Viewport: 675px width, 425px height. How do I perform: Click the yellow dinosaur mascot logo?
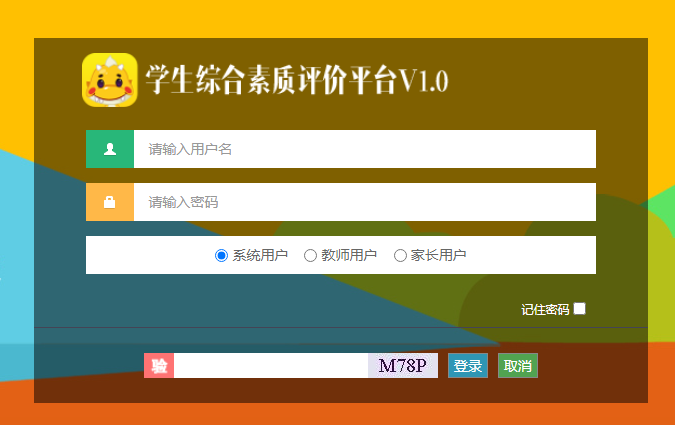point(110,80)
